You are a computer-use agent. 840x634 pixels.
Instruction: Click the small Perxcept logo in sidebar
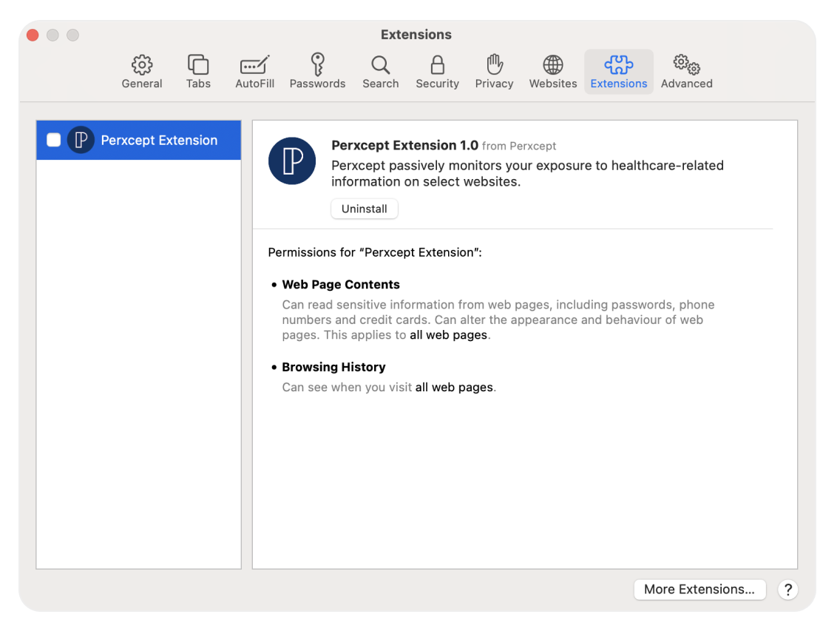coord(81,140)
